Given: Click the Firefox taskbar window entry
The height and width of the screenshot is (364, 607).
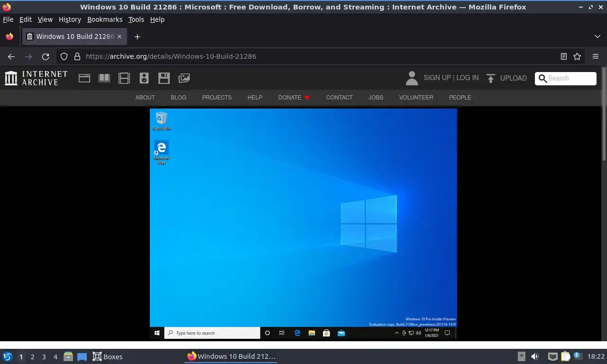Looking at the screenshot, I should point(231,356).
